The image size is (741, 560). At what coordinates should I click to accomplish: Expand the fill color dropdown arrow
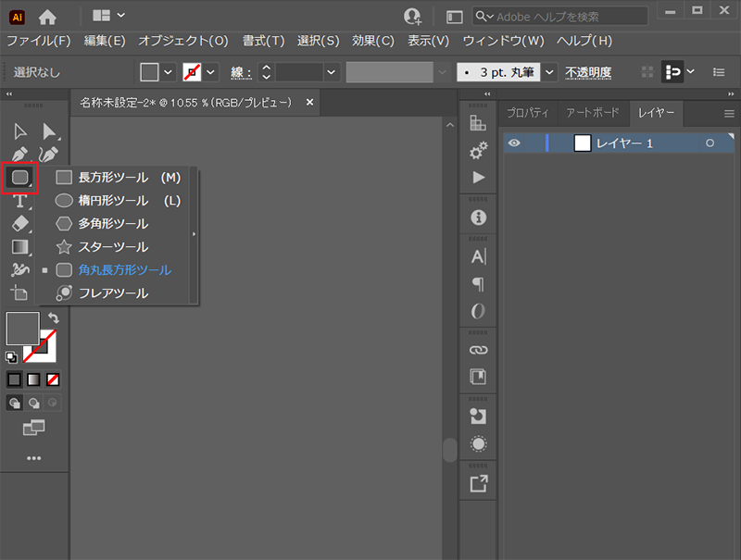coord(168,72)
